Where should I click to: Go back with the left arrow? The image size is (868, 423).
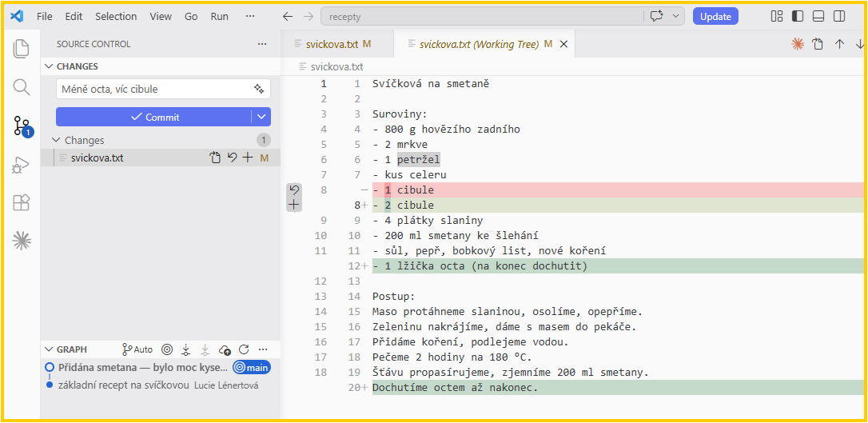[x=287, y=17]
